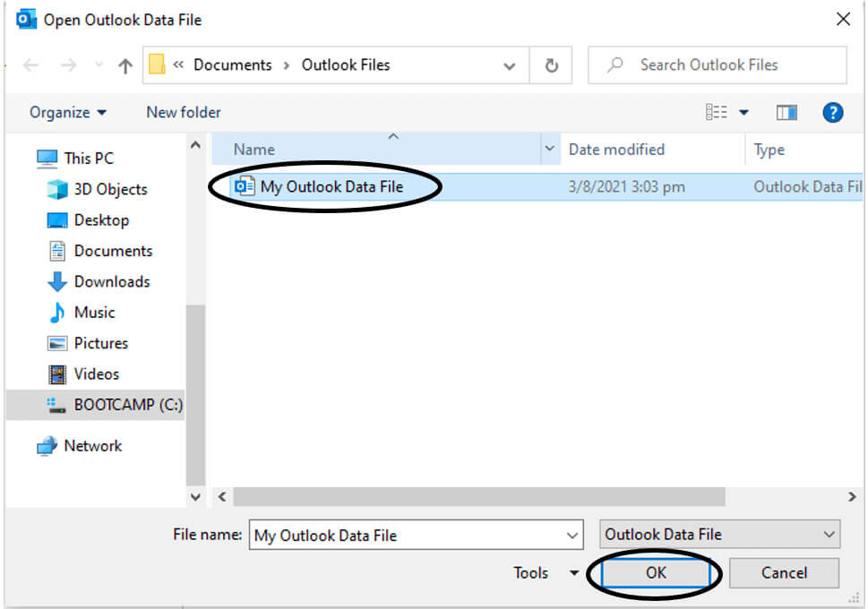
Task: Open Desktop in the navigation pane
Action: (x=101, y=220)
